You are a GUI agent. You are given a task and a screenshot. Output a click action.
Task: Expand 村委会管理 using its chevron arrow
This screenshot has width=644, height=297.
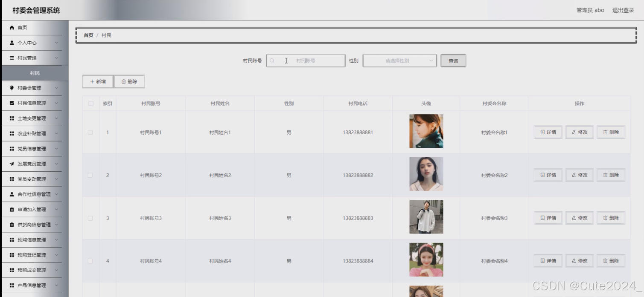(56, 88)
